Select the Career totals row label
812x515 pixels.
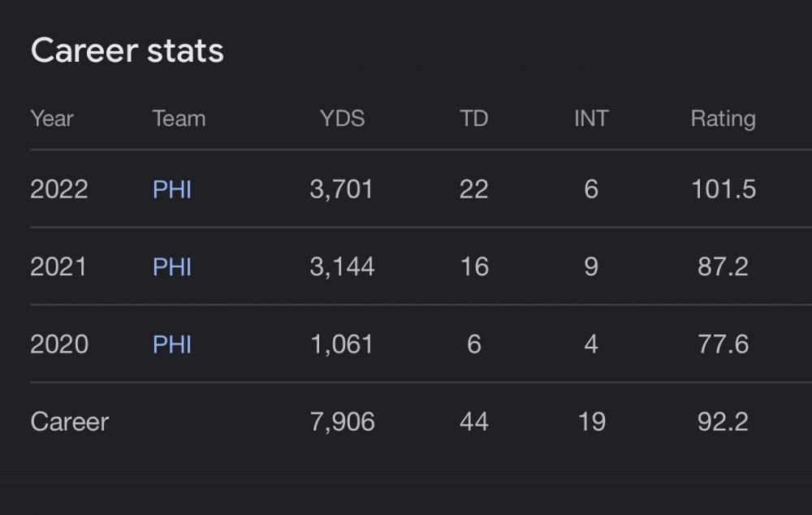(x=70, y=422)
